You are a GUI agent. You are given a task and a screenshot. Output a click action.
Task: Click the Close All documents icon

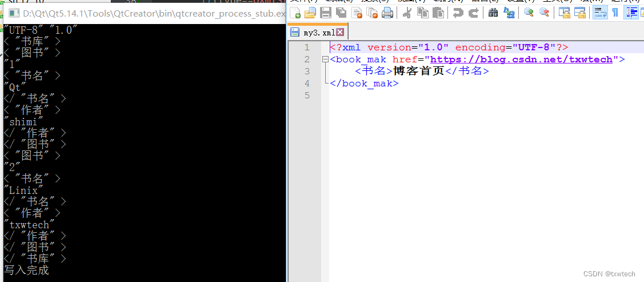[372, 13]
